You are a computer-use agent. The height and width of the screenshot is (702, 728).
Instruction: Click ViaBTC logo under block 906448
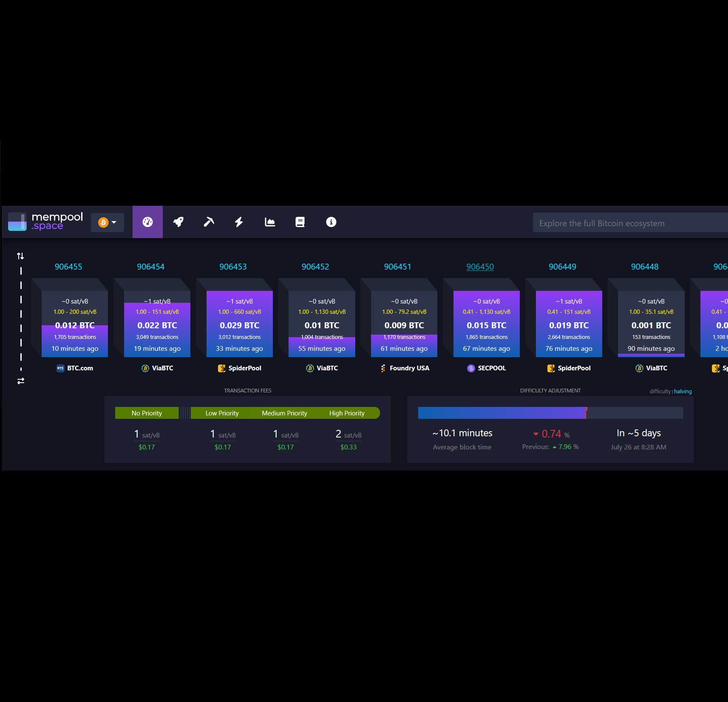point(639,368)
